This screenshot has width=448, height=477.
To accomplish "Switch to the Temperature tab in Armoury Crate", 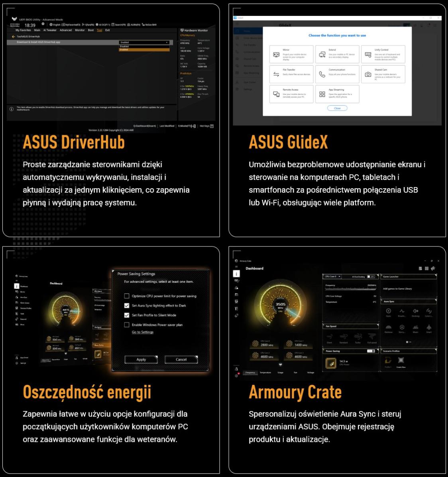I will (x=265, y=373).
